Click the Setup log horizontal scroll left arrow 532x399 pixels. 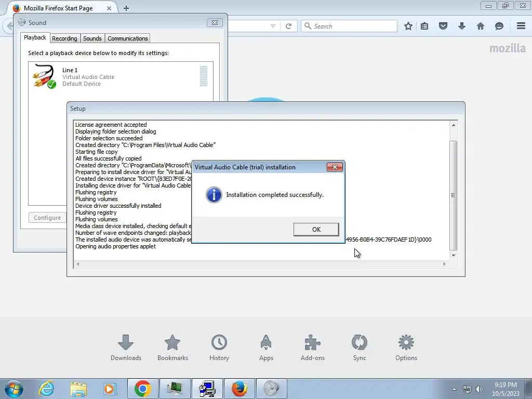tap(78, 264)
